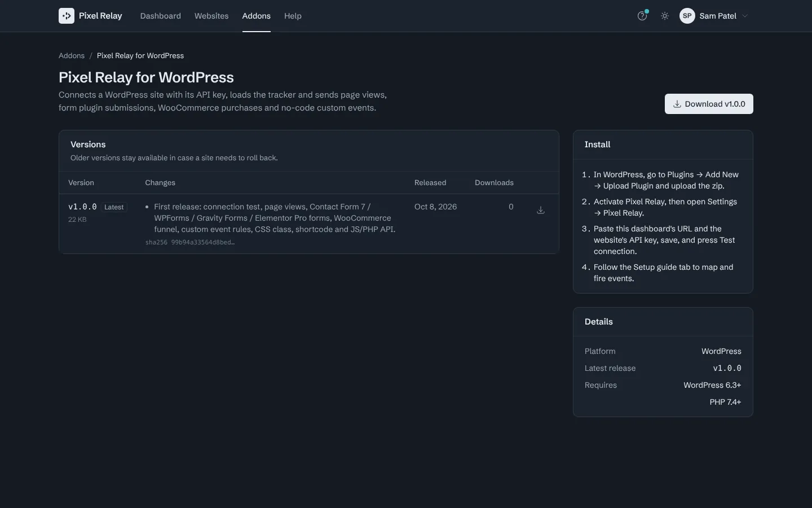Click the Version column header
Image resolution: width=812 pixels, height=508 pixels.
coord(81,182)
